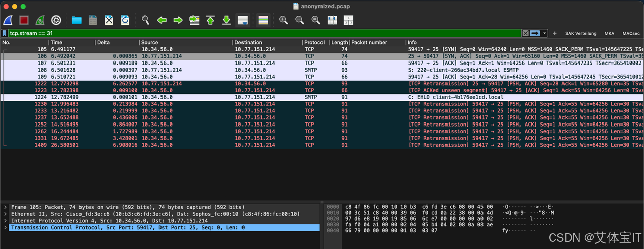The width and height of the screenshot is (644, 249).
Task: Apply the MACsec filter button
Action: click(631, 33)
